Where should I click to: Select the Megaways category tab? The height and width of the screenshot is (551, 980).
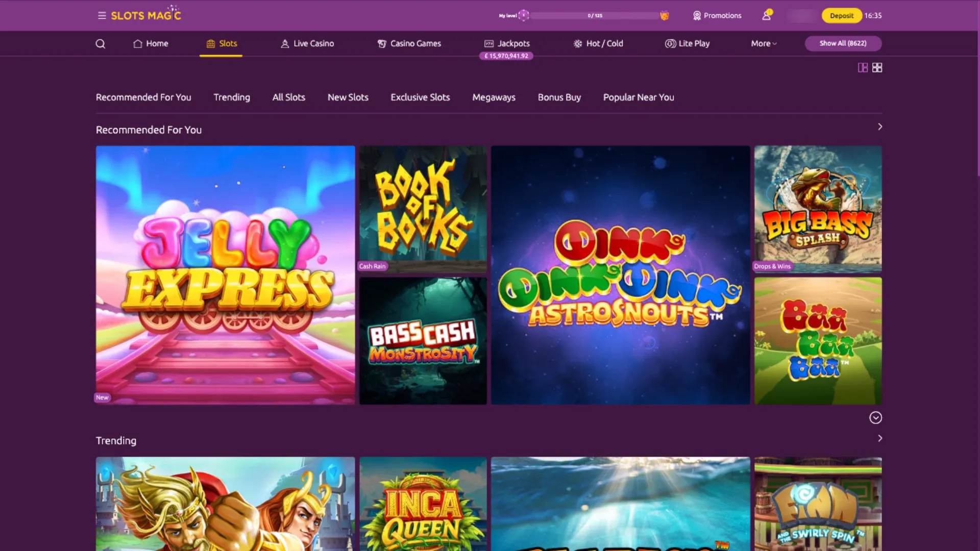[x=494, y=97]
